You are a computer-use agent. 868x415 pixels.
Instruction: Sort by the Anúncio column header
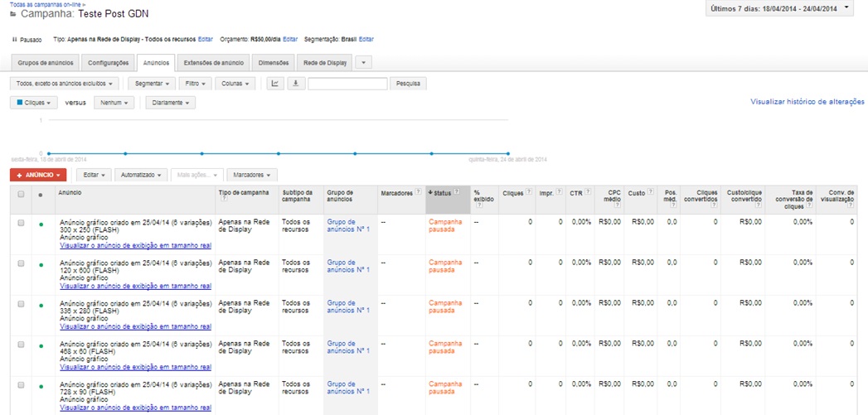click(x=69, y=192)
